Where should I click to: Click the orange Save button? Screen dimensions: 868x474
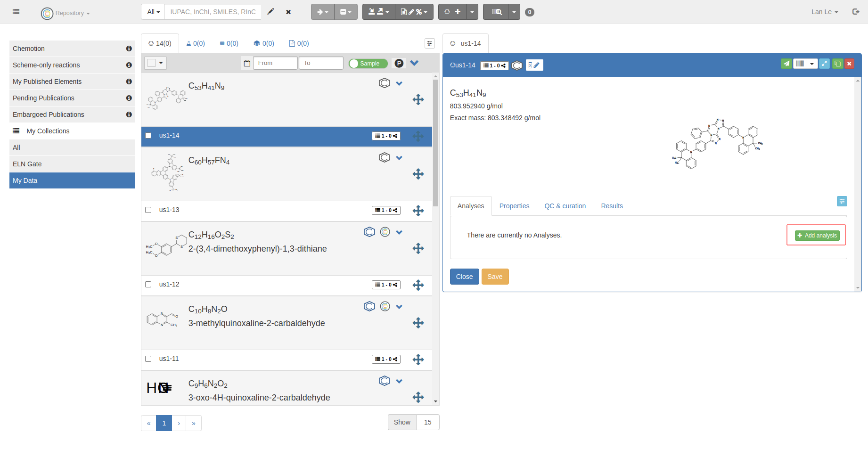tap(495, 277)
